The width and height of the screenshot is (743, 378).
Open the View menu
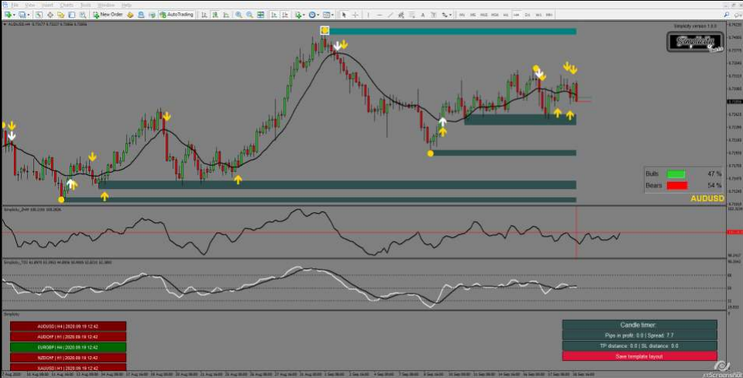30,5
